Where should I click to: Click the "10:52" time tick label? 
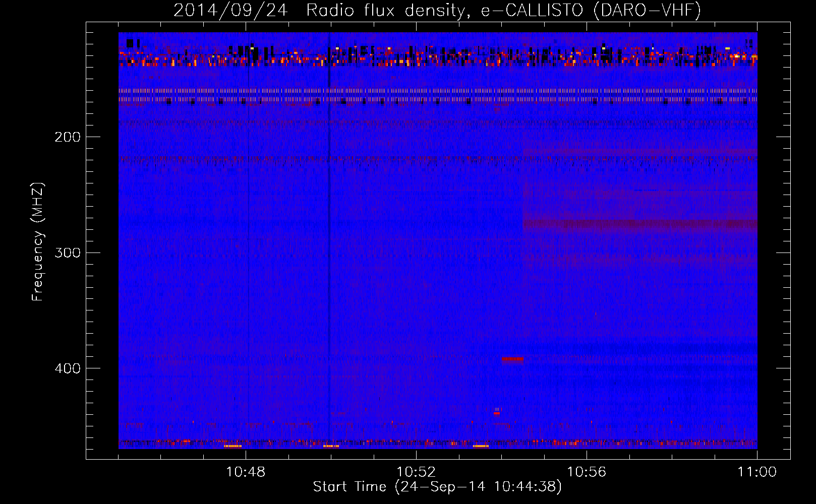click(416, 472)
